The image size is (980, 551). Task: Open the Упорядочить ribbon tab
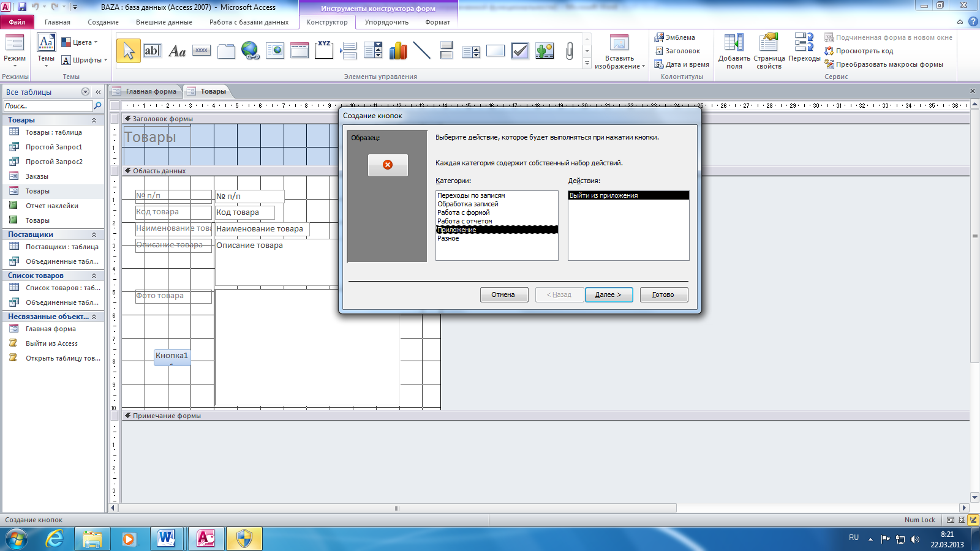[x=386, y=22]
